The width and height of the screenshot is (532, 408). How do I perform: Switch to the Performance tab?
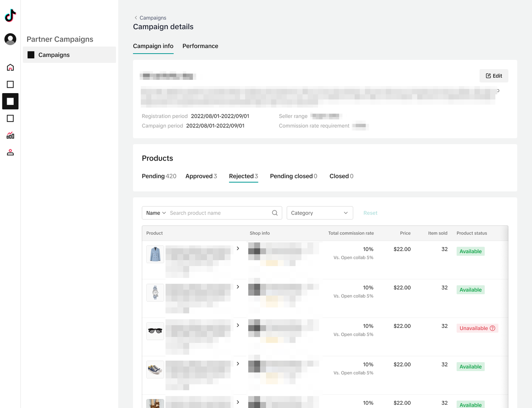coord(200,46)
